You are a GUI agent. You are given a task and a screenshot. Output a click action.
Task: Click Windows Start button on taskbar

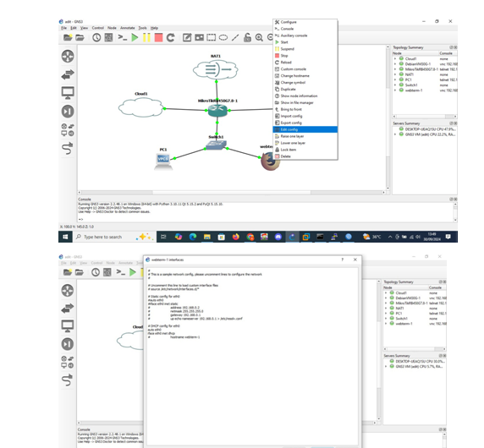tap(65, 237)
